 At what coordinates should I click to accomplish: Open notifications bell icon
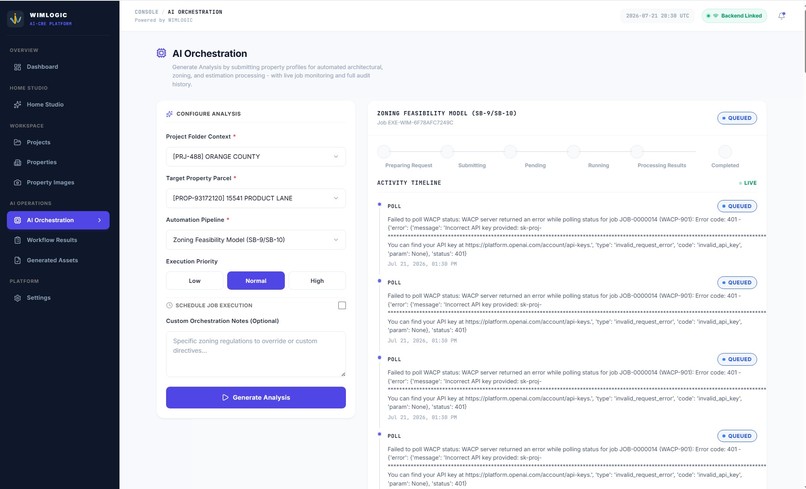tap(781, 16)
